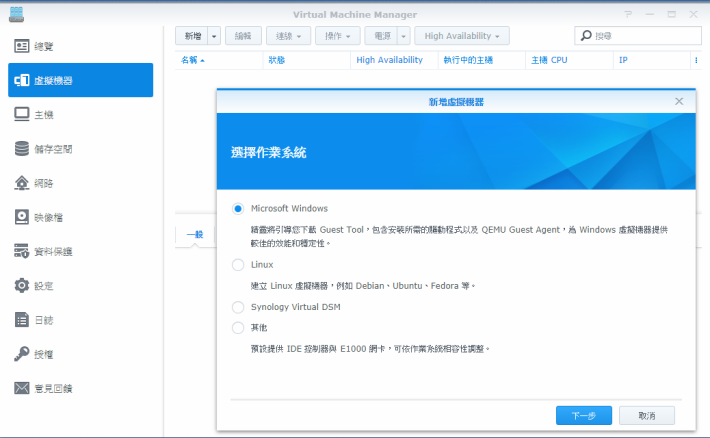The image size is (710, 438).
Task: Click the 下一步 next button
Action: coord(584,415)
